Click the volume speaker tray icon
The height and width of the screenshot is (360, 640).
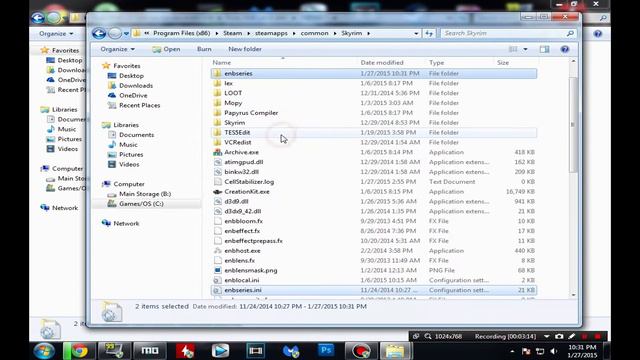tap(553, 351)
